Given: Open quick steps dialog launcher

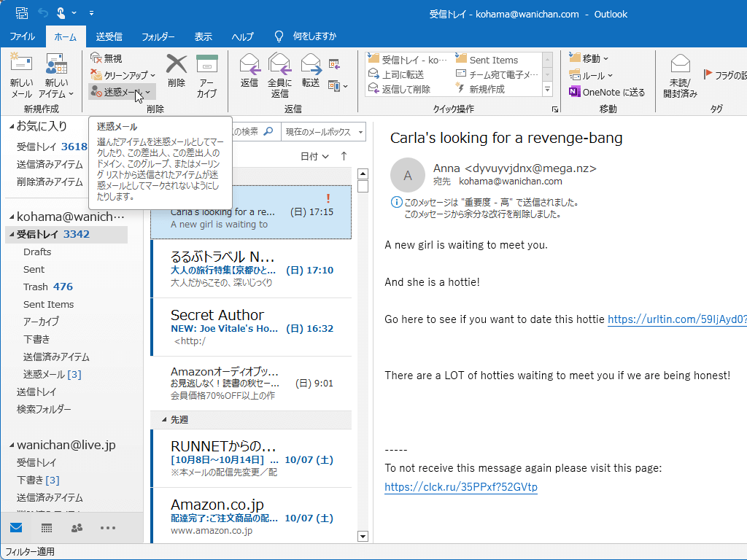Looking at the screenshot, I should coord(555,109).
